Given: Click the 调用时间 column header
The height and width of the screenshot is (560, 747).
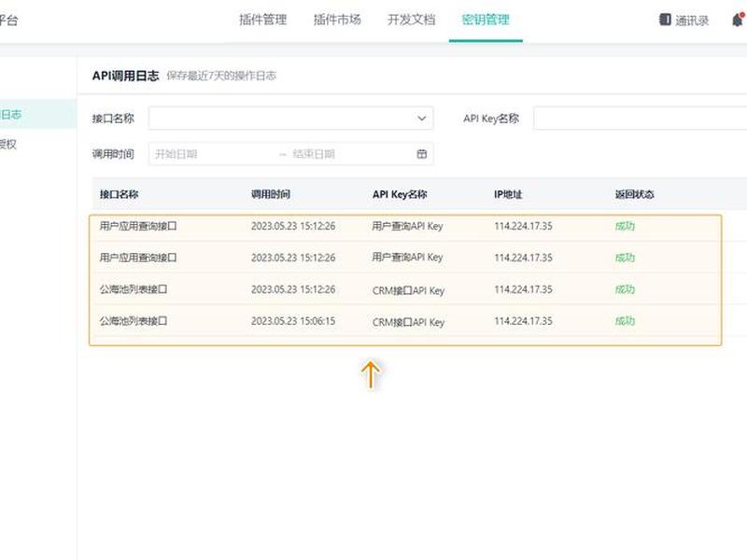Looking at the screenshot, I should click(271, 194).
